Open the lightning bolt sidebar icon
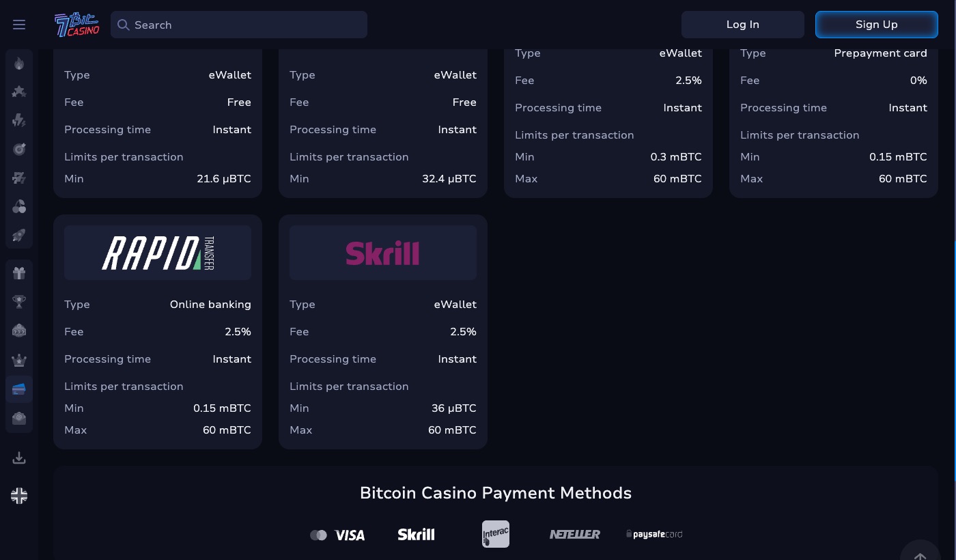 (x=19, y=120)
